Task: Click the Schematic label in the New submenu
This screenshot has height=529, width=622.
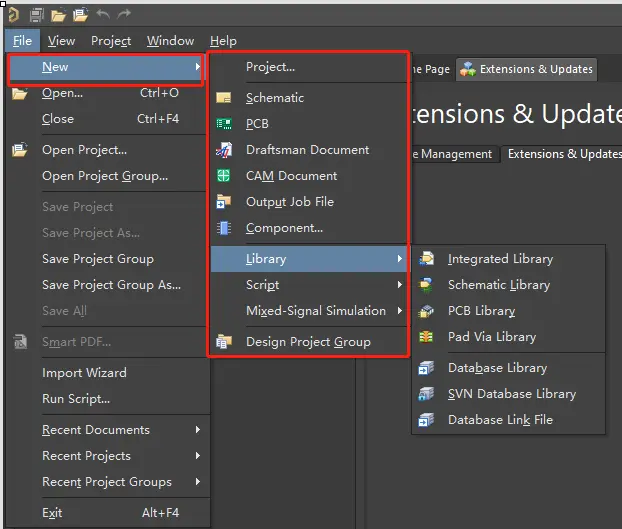Action: [275, 98]
